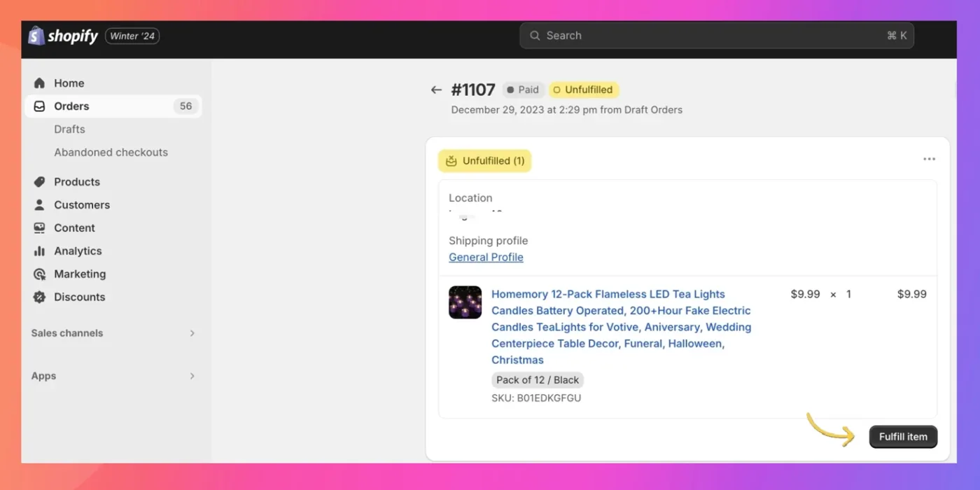Focus the Search field

click(717, 36)
